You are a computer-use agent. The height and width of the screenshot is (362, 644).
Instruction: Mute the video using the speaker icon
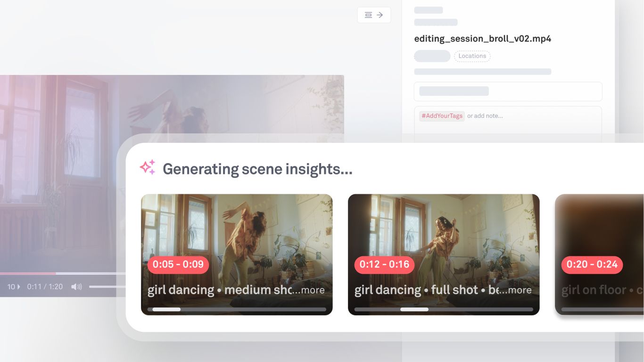tap(76, 287)
